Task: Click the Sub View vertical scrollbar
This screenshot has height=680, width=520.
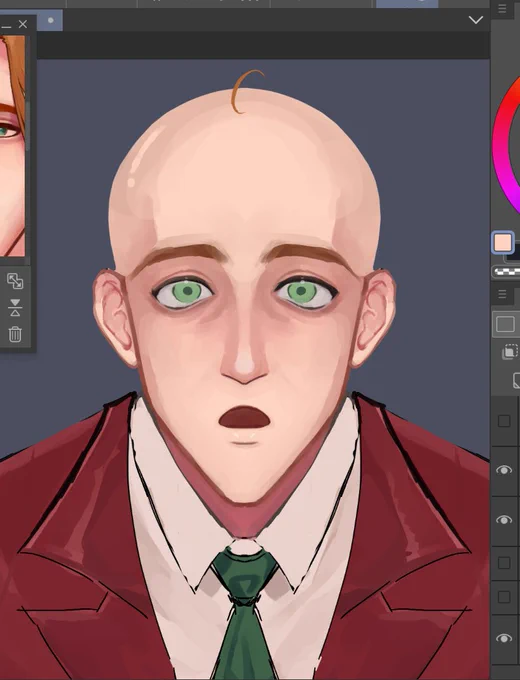Action: (x=28, y=126)
